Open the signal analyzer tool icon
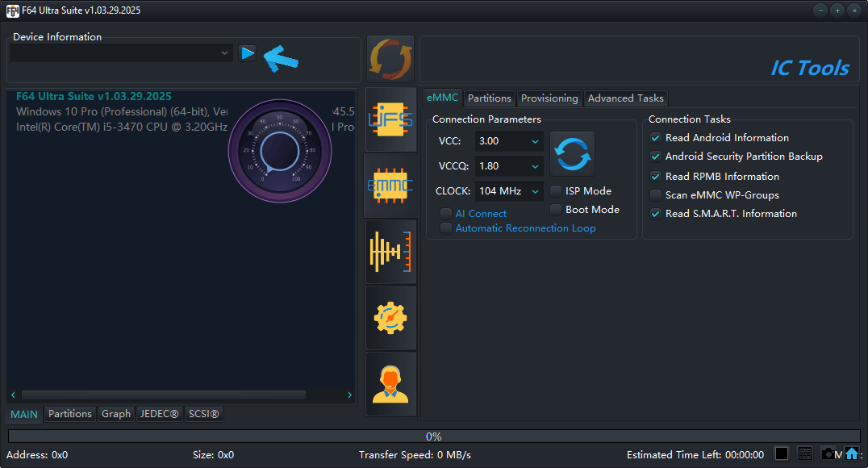This screenshot has height=468, width=868. (x=390, y=251)
